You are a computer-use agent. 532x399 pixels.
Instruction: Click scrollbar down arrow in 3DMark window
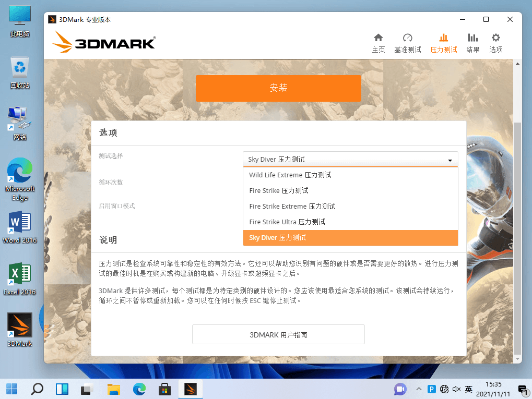517,359
